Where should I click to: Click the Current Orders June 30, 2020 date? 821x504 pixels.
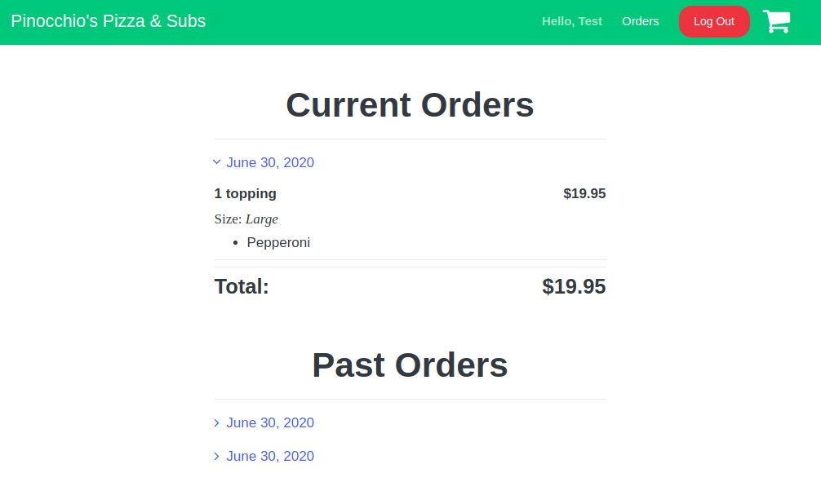[x=269, y=162]
